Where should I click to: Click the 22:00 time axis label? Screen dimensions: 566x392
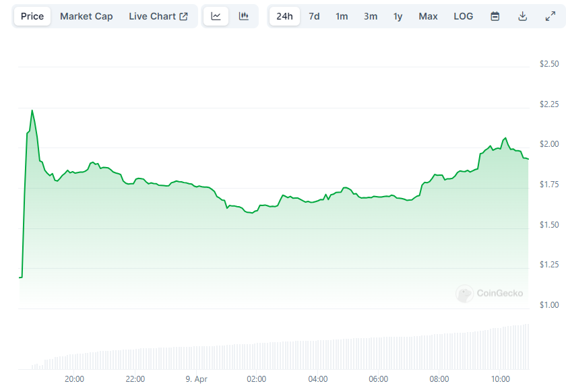pos(135,379)
